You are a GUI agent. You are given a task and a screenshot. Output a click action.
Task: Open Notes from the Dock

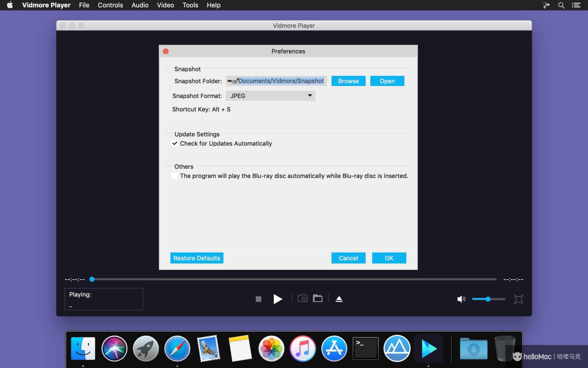coord(240,348)
